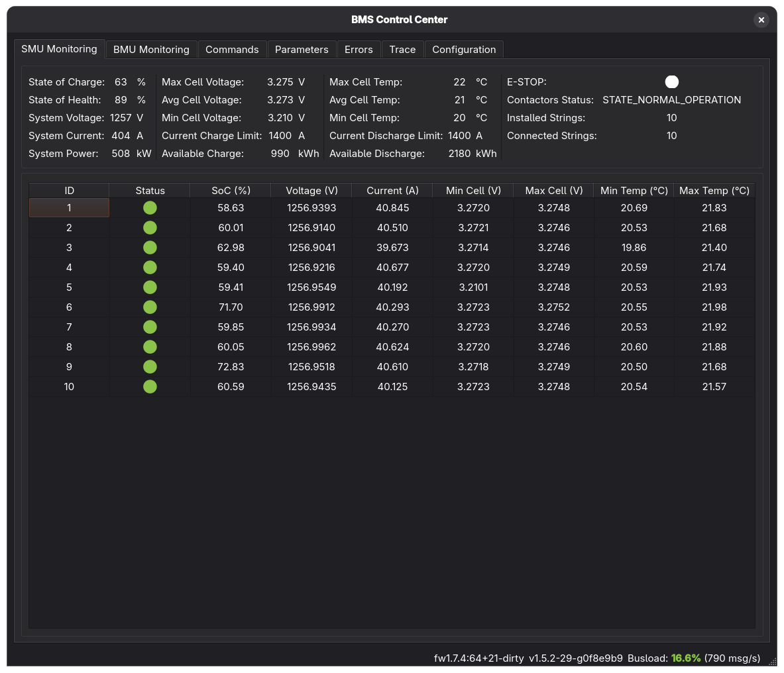Click Available Charge value 990
This screenshot has width=784, height=673.
(280, 154)
